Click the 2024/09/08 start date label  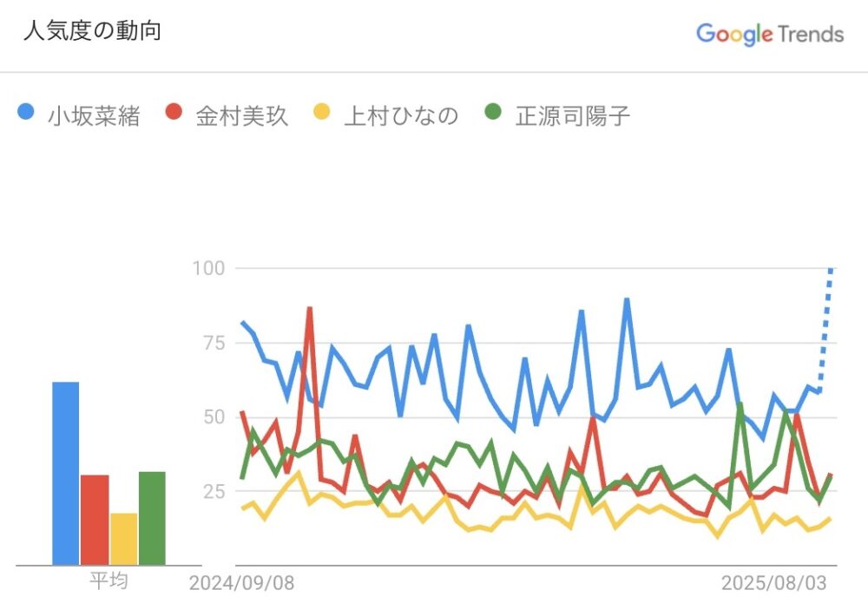pyautogui.click(x=243, y=580)
